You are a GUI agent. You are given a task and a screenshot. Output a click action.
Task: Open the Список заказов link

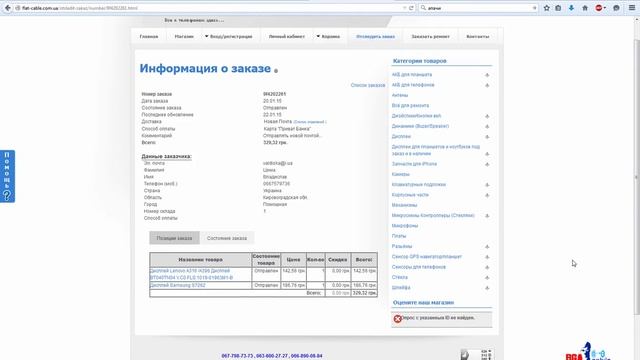click(x=368, y=85)
